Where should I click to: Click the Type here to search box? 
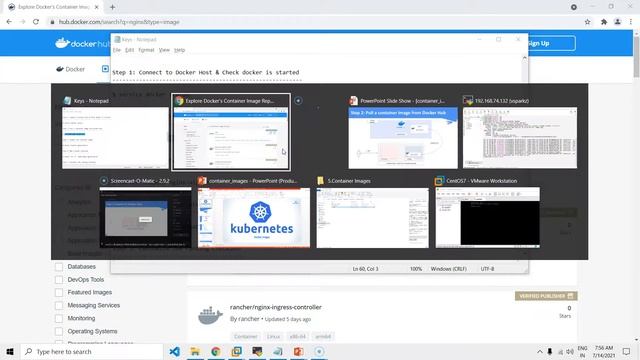tap(92, 351)
